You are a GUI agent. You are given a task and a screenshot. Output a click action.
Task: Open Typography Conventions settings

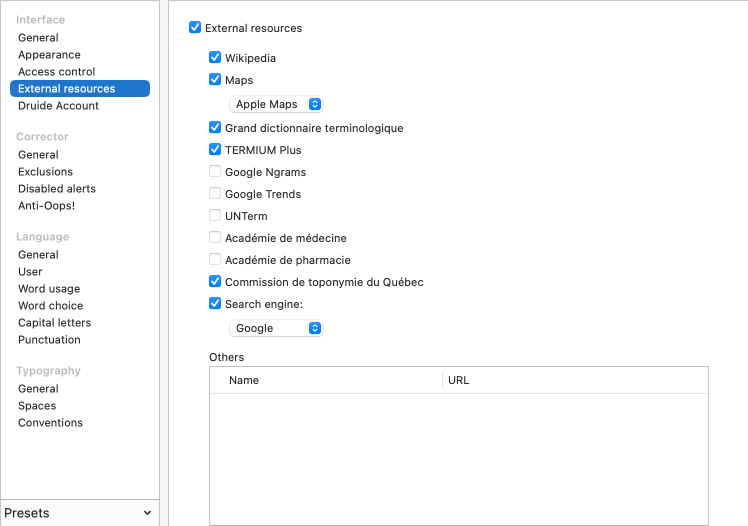click(50, 423)
